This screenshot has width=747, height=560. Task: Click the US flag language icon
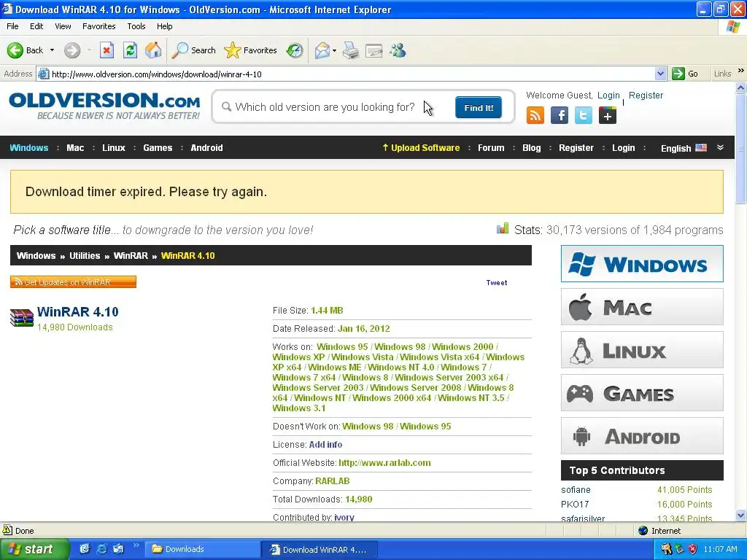tap(701, 148)
